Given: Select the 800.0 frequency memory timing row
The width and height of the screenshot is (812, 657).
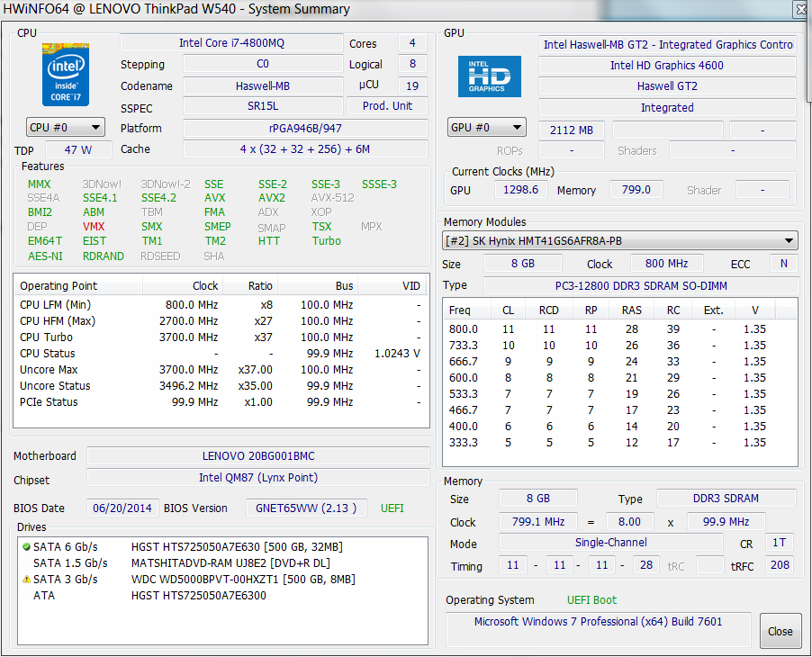Looking at the screenshot, I should 621,329.
